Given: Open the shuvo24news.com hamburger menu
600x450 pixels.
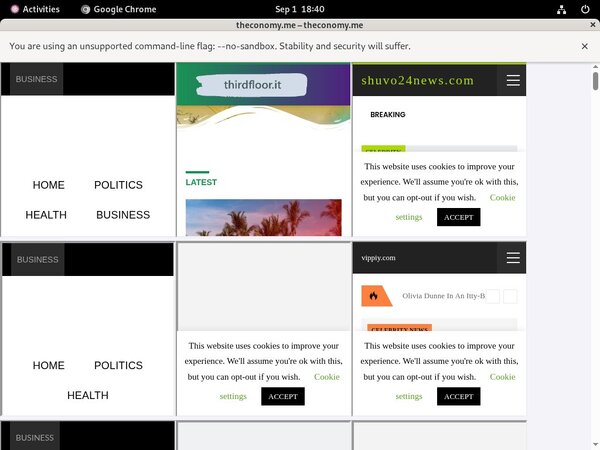Looking at the screenshot, I should click(513, 80).
